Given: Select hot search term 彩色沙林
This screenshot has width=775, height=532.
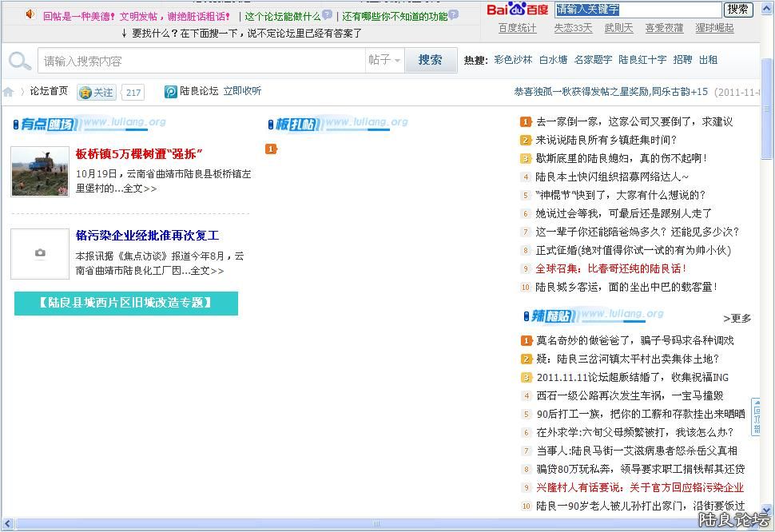Looking at the screenshot, I should click(513, 60).
